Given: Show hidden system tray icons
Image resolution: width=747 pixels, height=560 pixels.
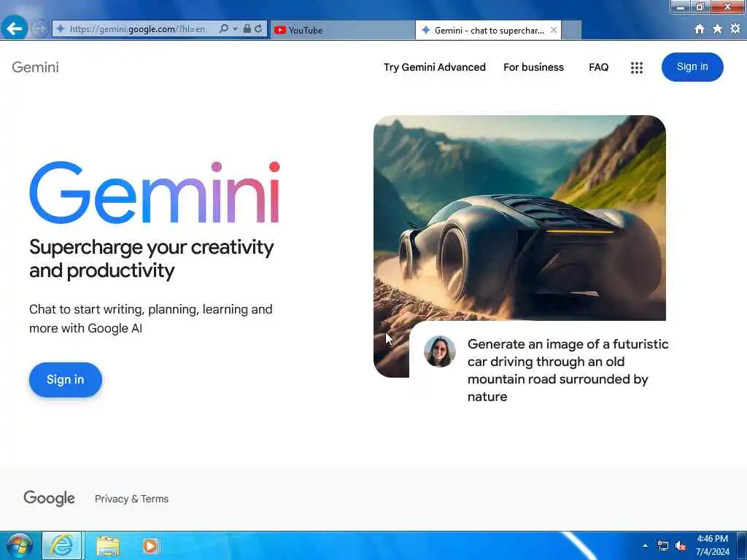Looking at the screenshot, I should (645, 545).
